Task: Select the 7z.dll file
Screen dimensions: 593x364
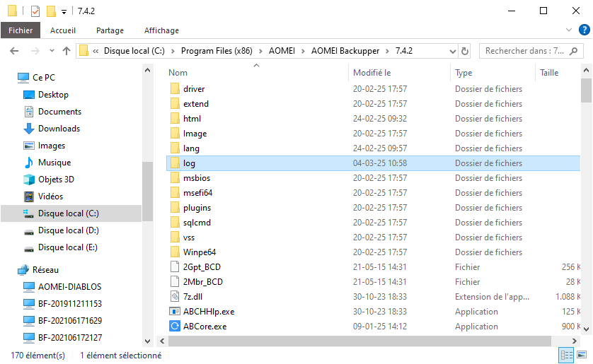Action: coord(192,297)
